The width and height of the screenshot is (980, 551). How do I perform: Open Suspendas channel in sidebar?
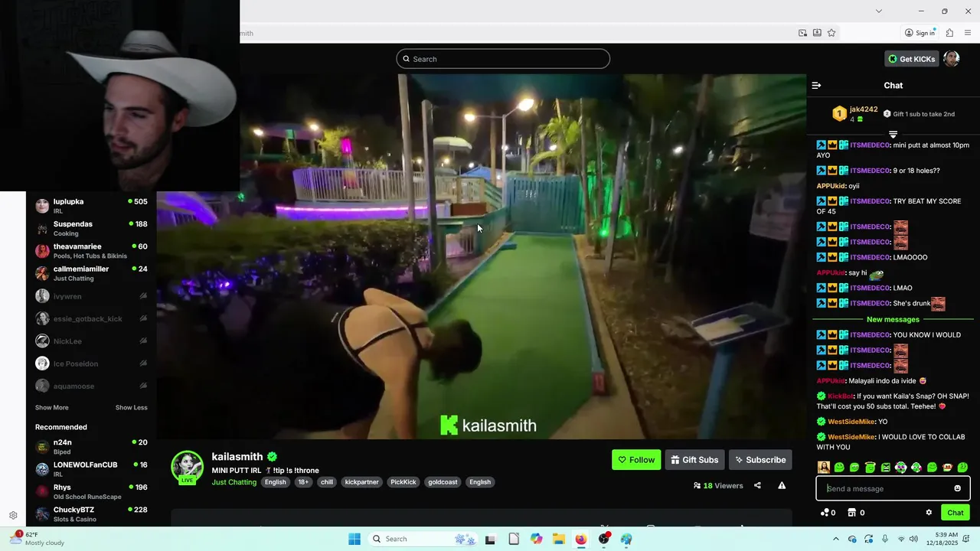tap(91, 228)
